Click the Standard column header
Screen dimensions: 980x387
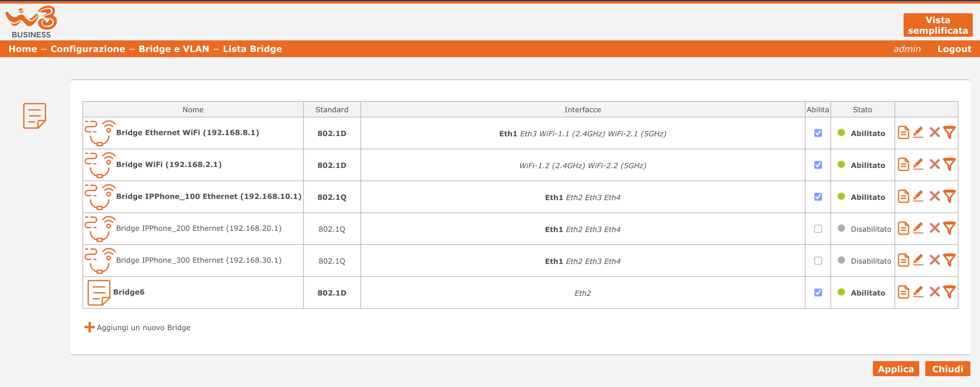tap(332, 110)
